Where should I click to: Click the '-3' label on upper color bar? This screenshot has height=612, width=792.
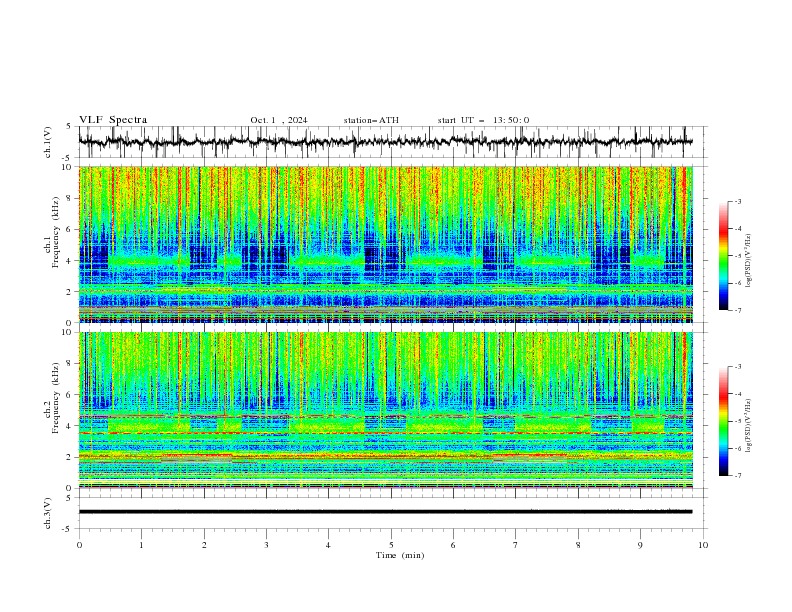[x=737, y=201]
